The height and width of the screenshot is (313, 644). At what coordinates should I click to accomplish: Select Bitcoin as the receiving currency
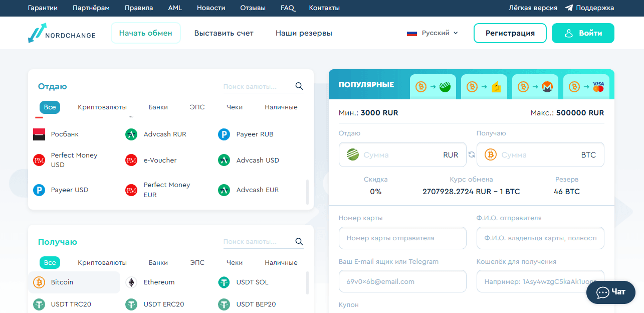point(61,282)
